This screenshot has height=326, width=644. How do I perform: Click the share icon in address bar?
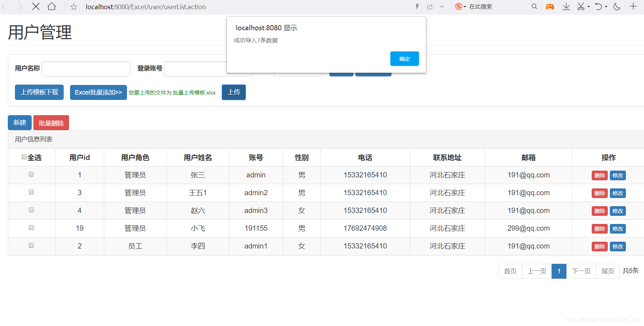pyautogui.click(x=430, y=6)
